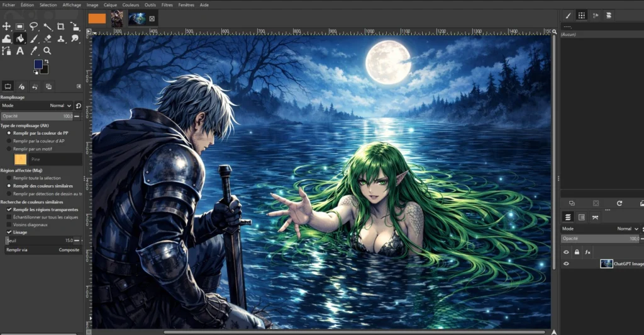Select 'Remplir toute la sélection' radio button
Screen dimensions: 644x335
[x=9, y=178]
